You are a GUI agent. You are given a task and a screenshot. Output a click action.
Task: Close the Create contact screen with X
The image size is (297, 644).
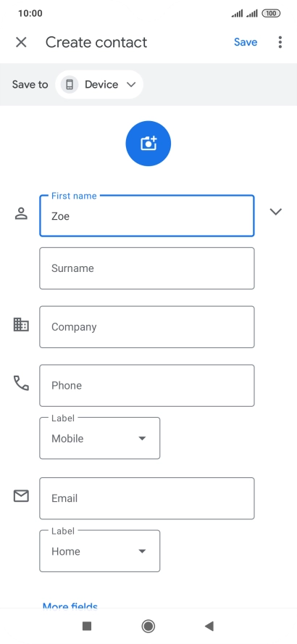tap(21, 42)
